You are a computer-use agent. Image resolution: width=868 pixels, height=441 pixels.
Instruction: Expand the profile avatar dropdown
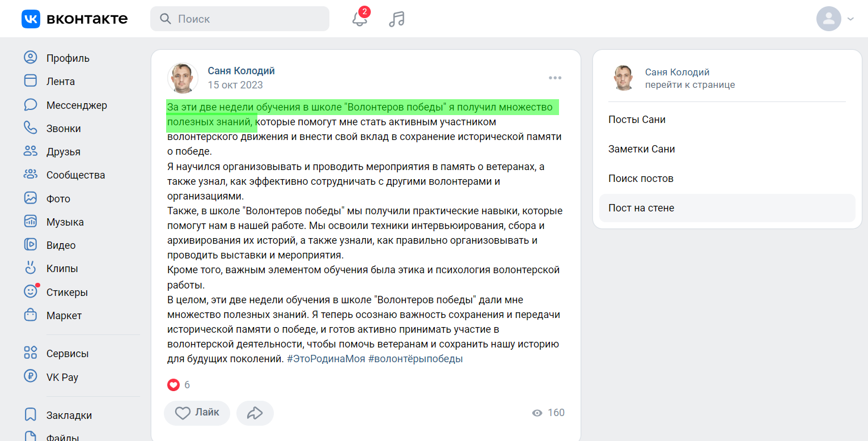[x=828, y=19]
